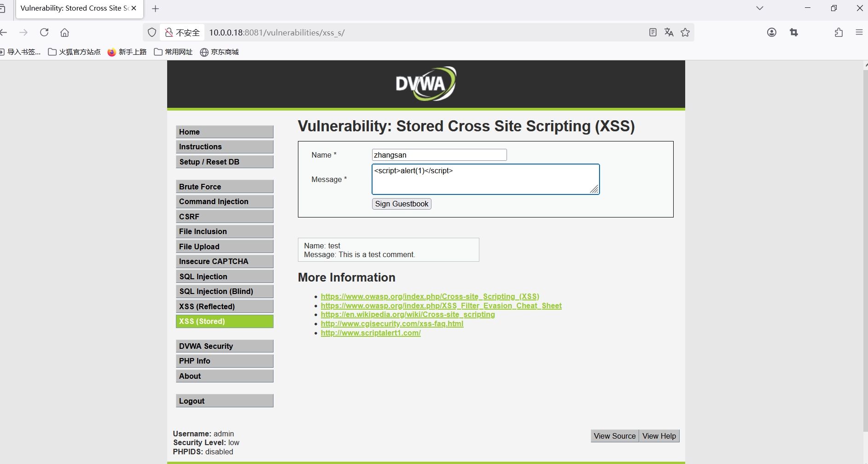
Task: Click the 导入书签 bookmark item
Action: point(20,52)
